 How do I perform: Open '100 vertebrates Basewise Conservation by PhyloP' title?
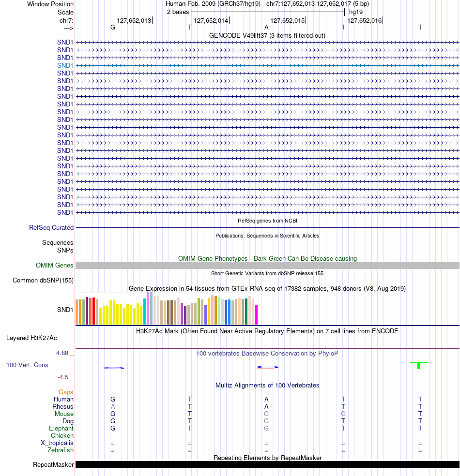click(267, 353)
